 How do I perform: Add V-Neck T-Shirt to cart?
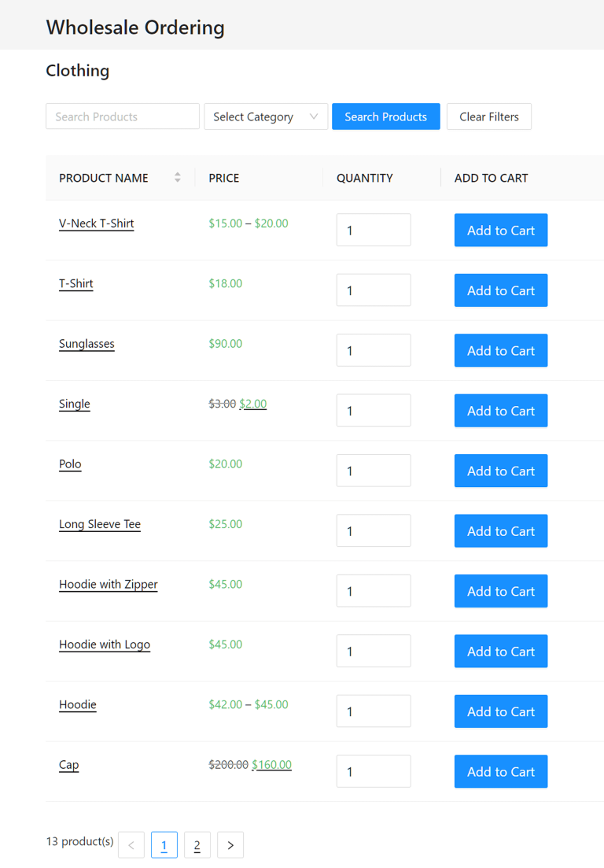tap(501, 231)
